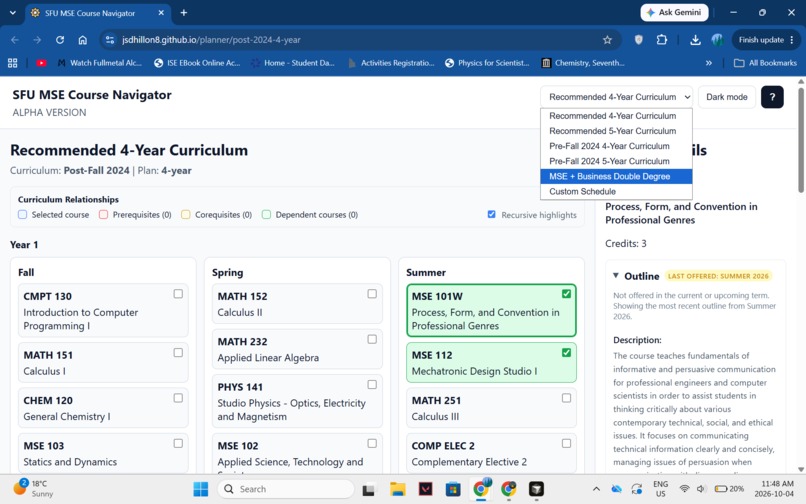Check the MATH 151 Calculus I checkbox
The height and width of the screenshot is (504, 806).
point(178,352)
